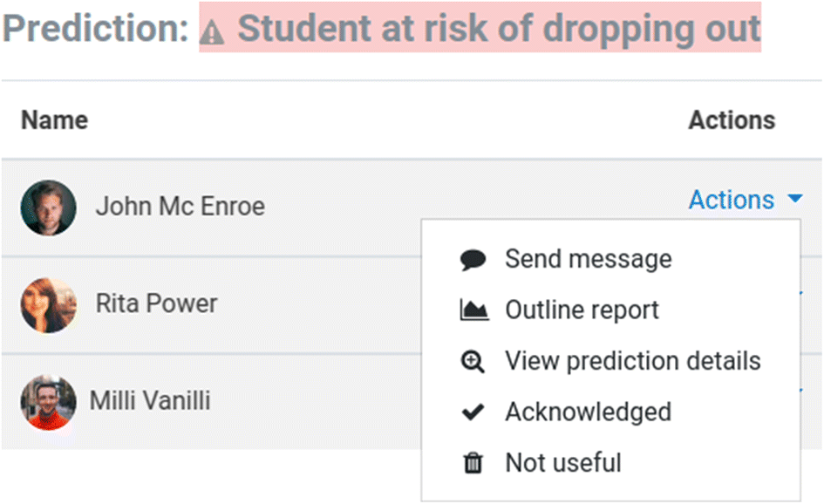
Task: Mark prediction as Acknowledged
Action: 588,412
